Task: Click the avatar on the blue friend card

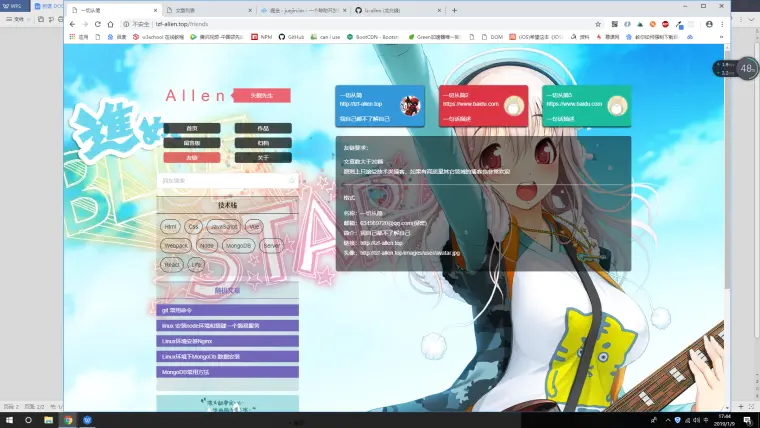Action: (x=410, y=106)
